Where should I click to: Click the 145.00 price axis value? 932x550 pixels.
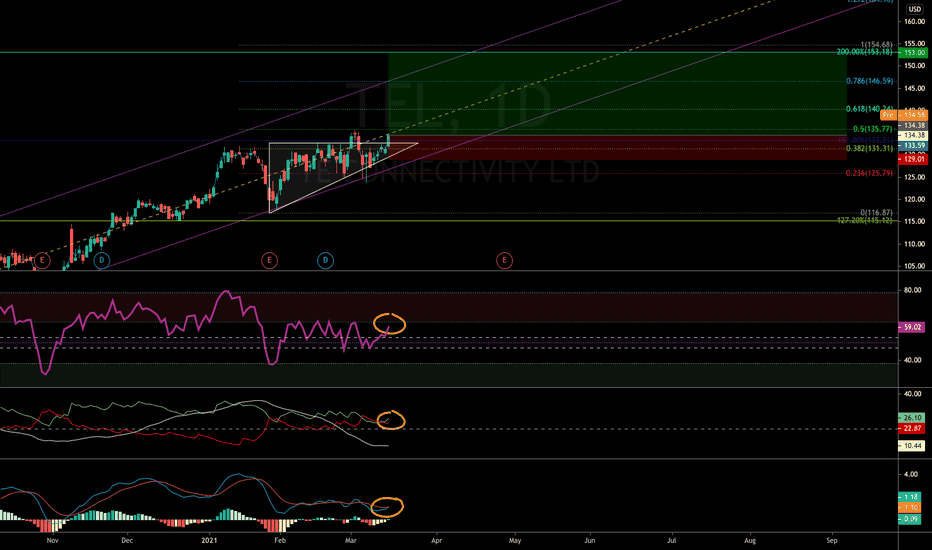[914, 89]
